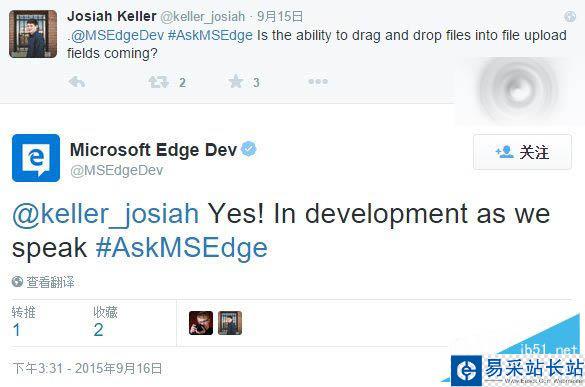Open the #AskMSEdge hashtag in Josiah's tweet
This screenshot has height=387, width=585.
pyautogui.click(x=210, y=35)
